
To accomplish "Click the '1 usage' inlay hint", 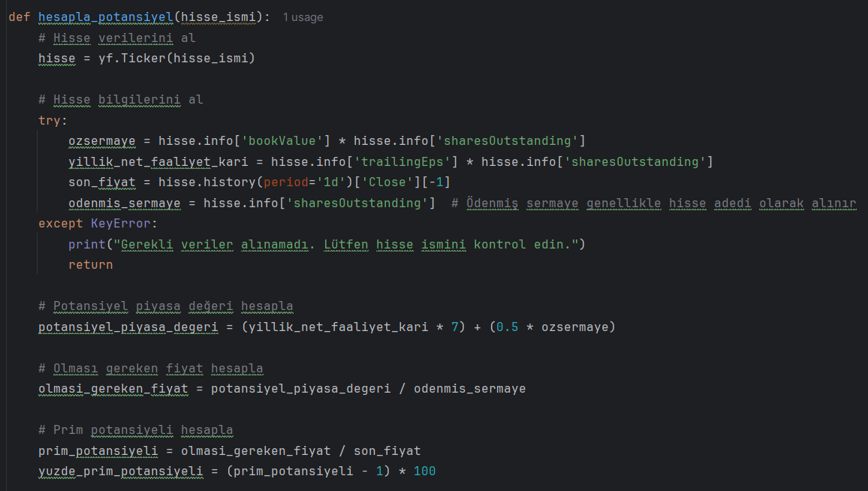I will click(303, 17).
